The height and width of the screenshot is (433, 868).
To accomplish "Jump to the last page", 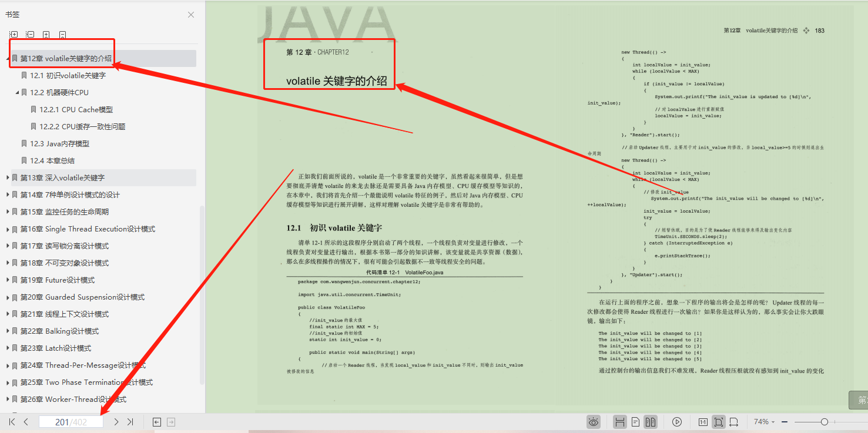I will [x=130, y=422].
